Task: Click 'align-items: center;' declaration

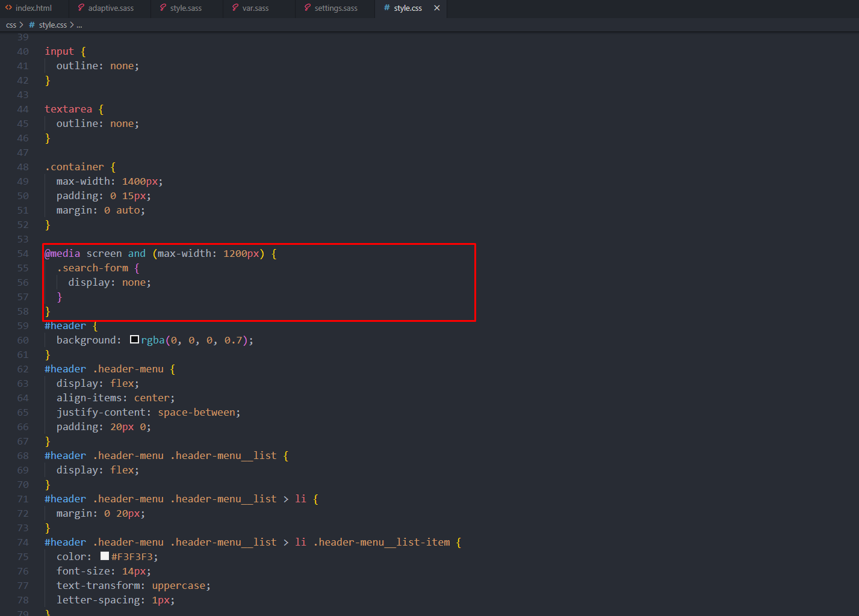Action: (116, 398)
